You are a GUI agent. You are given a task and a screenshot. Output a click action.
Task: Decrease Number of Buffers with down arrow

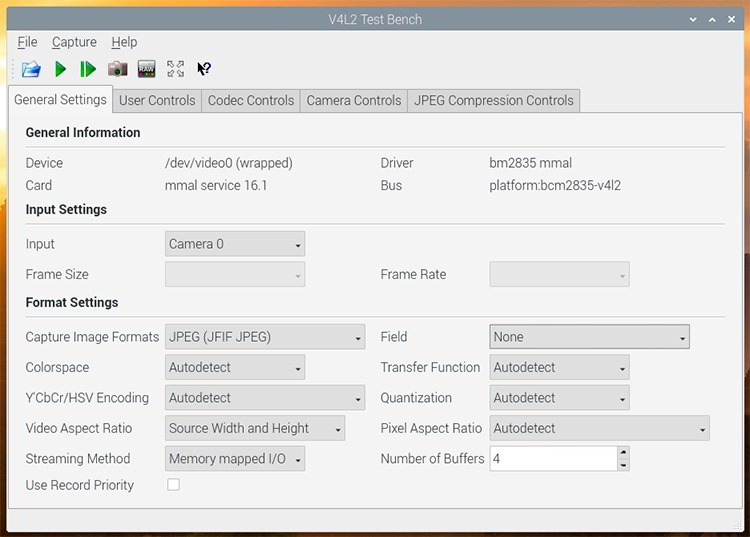[623, 465]
